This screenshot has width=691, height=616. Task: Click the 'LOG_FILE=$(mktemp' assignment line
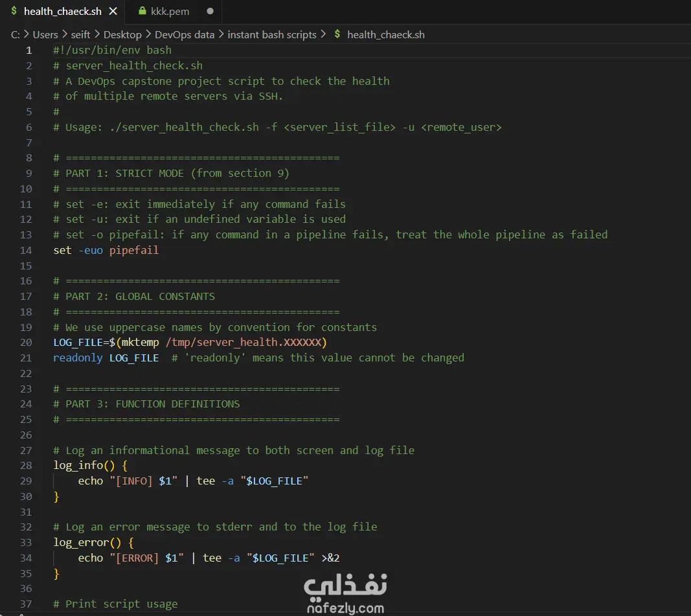pos(190,343)
